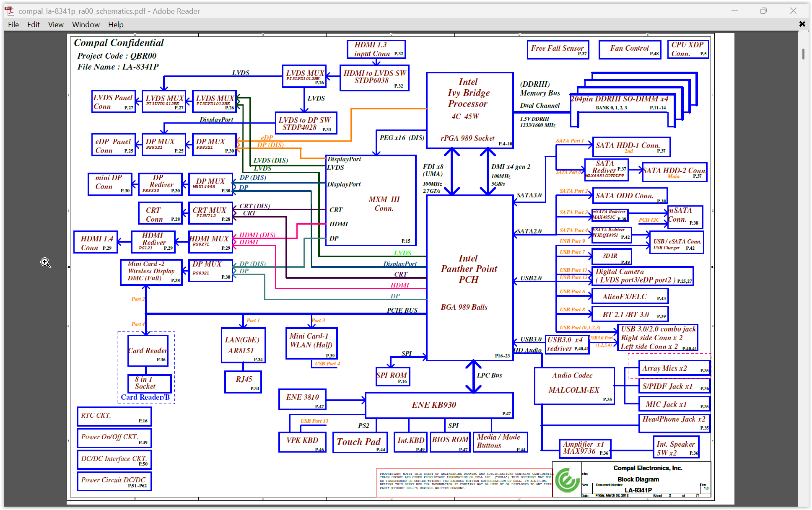Click the 'DP Rediver' block
This screenshot has width=812, height=510.
coord(160,184)
